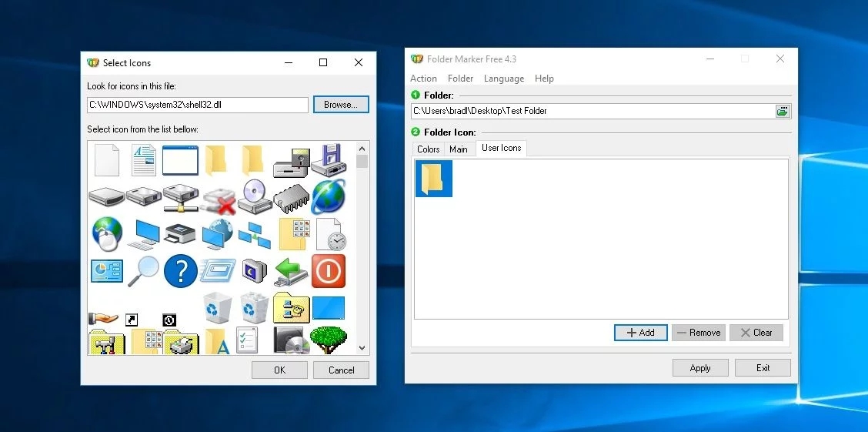The height and width of the screenshot is (432, 868).
Task: Click the Browse... button
Action: [x=341, y=105]
